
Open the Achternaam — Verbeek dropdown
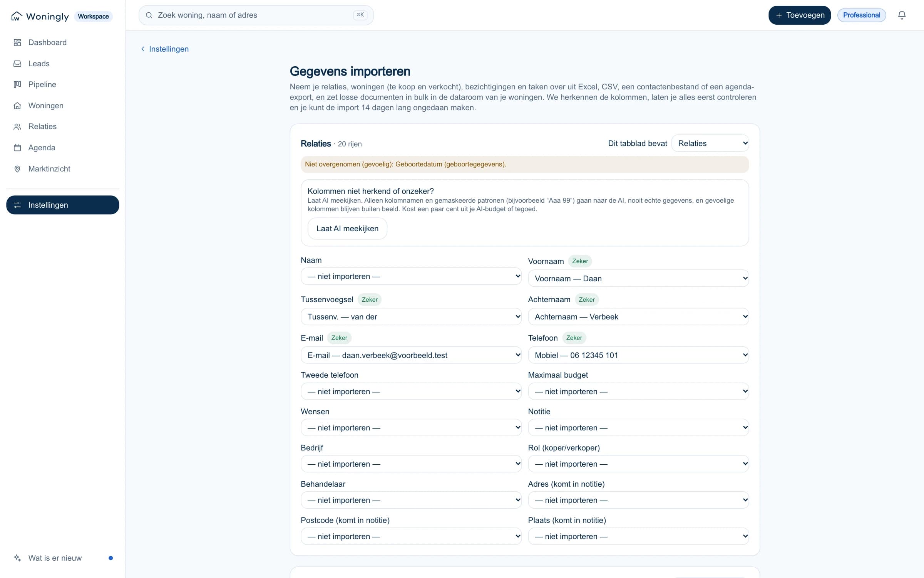638,317
